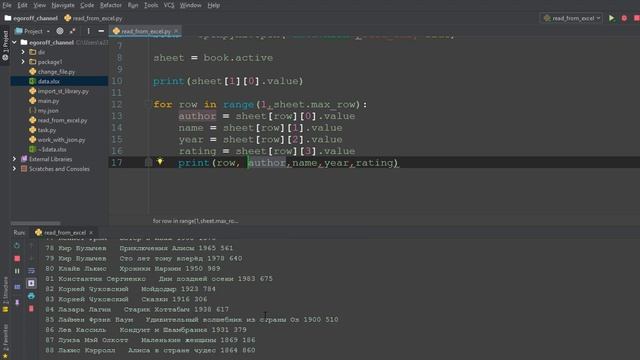Click the green Run button in top toolbar
This screenshot has width=640, height=360.
[x=611, y=18]
